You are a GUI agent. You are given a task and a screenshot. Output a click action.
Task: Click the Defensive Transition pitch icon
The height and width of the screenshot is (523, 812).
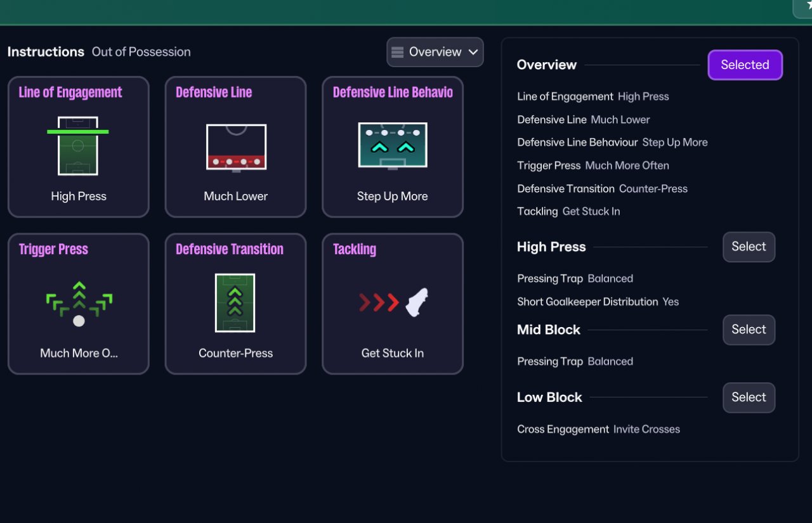click(x=235, y=302)
